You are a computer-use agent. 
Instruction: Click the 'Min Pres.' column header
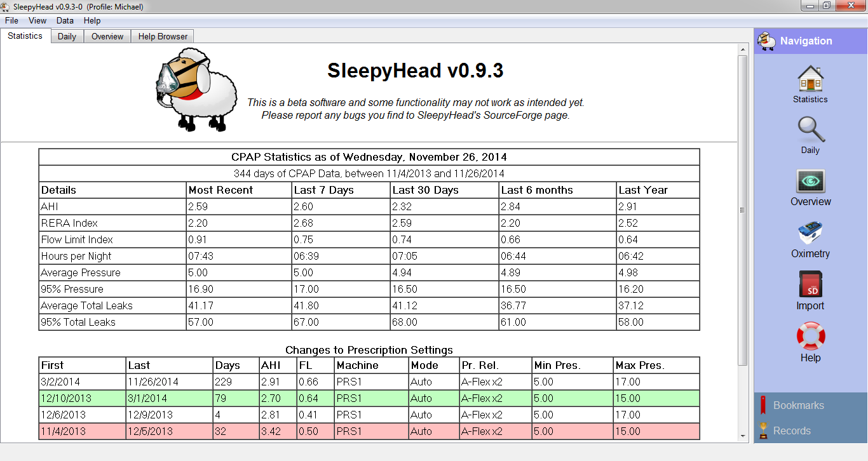click(x=557, y=365)
